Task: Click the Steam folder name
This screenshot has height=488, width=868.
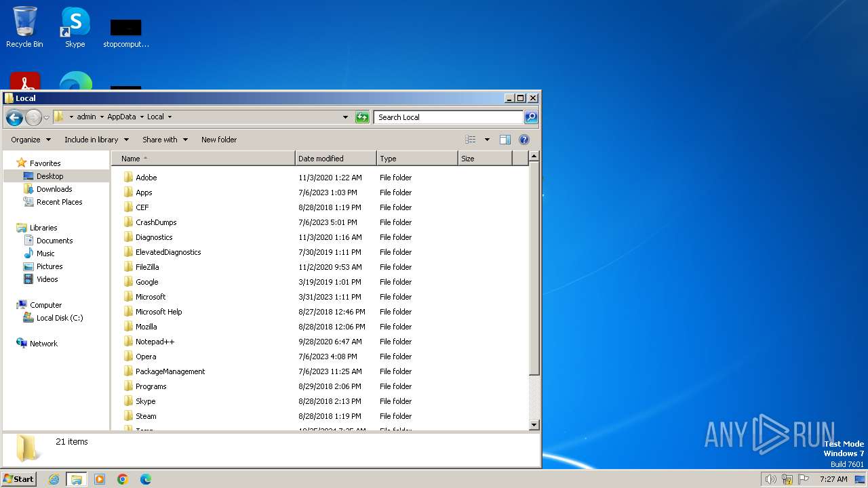Action: [146, 416]
